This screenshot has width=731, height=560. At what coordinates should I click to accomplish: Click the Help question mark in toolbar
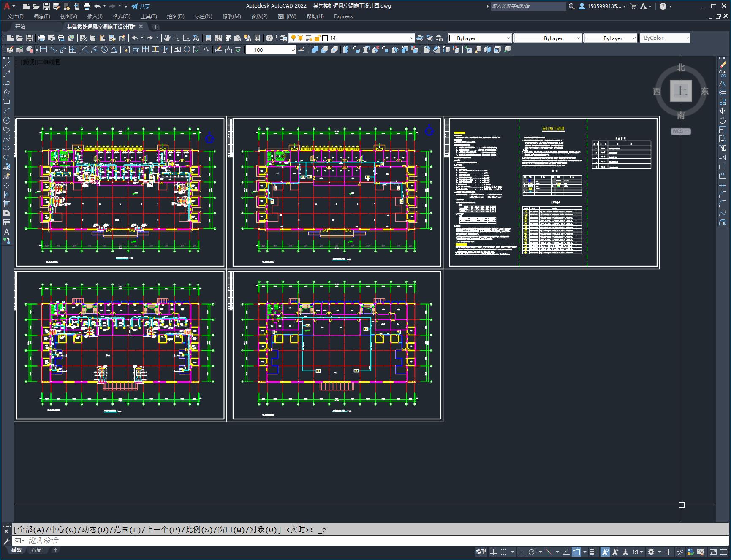(269, 38)
